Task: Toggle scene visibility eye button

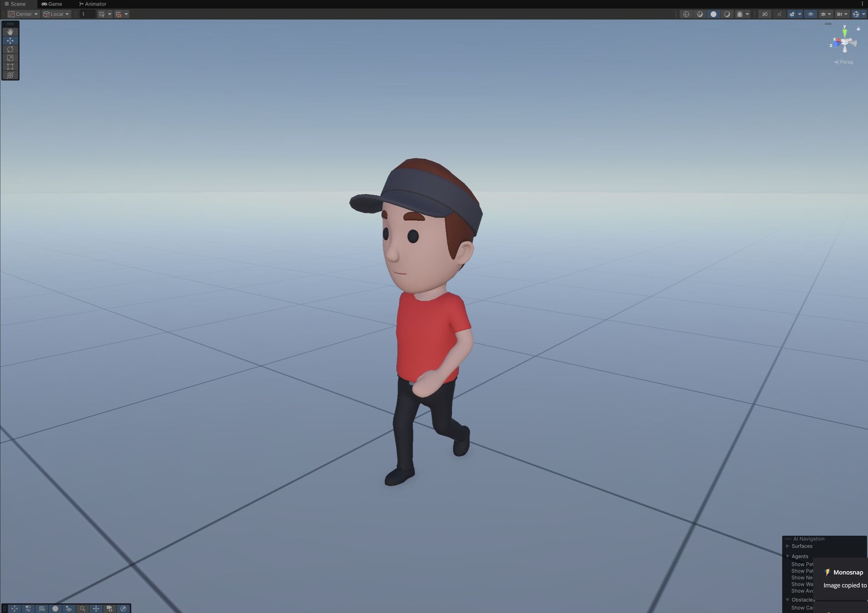Action: pos(811,14)
